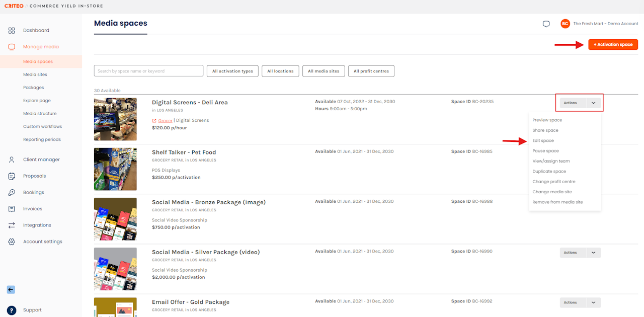Viewport: 644px width, 317px height.
Task: Click the Invoices icon in sidebar
Action: click(12, 209)
